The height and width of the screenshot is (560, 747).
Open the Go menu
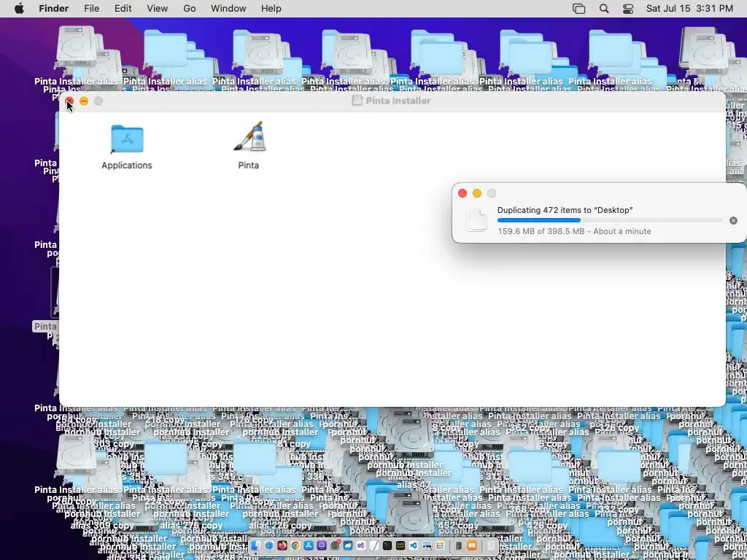[190, 9]
